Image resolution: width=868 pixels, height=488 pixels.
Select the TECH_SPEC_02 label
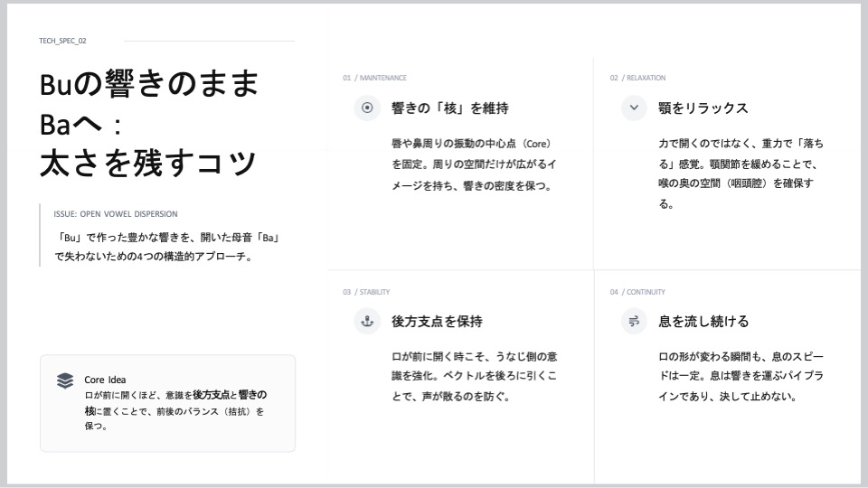pos(62,41)
